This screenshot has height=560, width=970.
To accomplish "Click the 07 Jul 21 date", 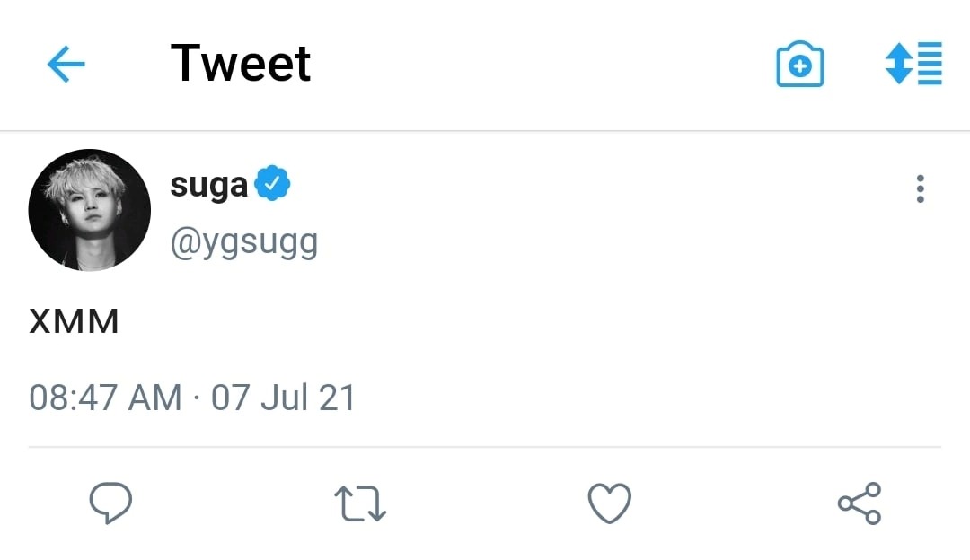I will [283, 397].
